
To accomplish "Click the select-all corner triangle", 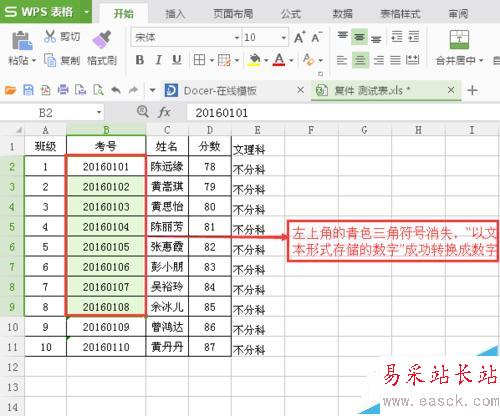I will click(x=19, y=130).
